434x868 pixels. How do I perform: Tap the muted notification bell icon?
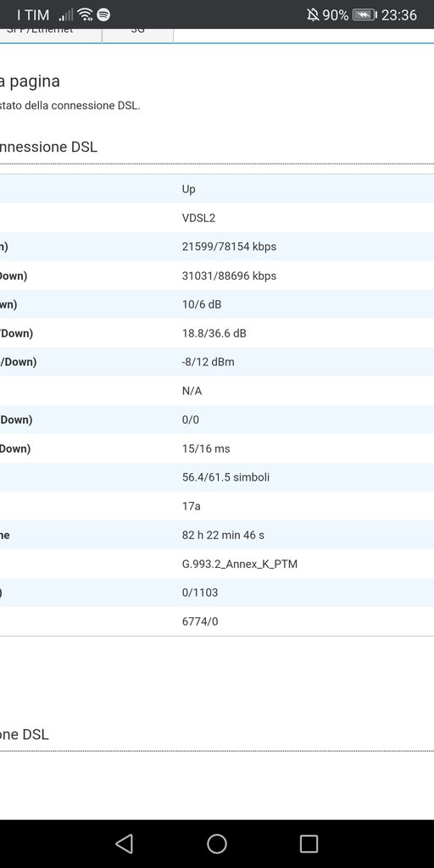(x=313, y=15)
